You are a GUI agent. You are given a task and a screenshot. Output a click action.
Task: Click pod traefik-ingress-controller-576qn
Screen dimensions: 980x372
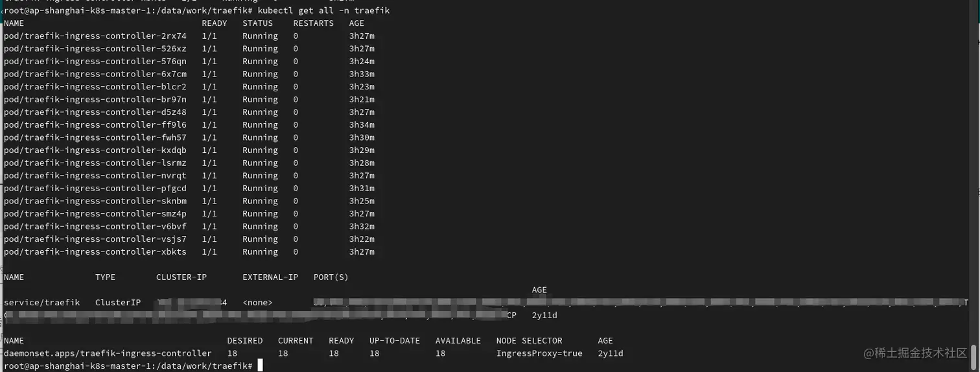[95, 62]
